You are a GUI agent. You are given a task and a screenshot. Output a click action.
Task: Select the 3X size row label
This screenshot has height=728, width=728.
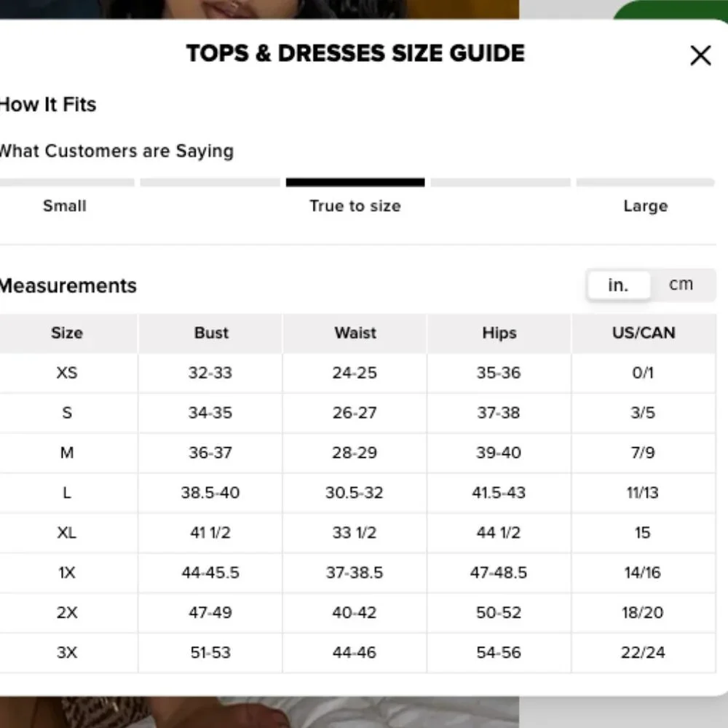[67, 652]
